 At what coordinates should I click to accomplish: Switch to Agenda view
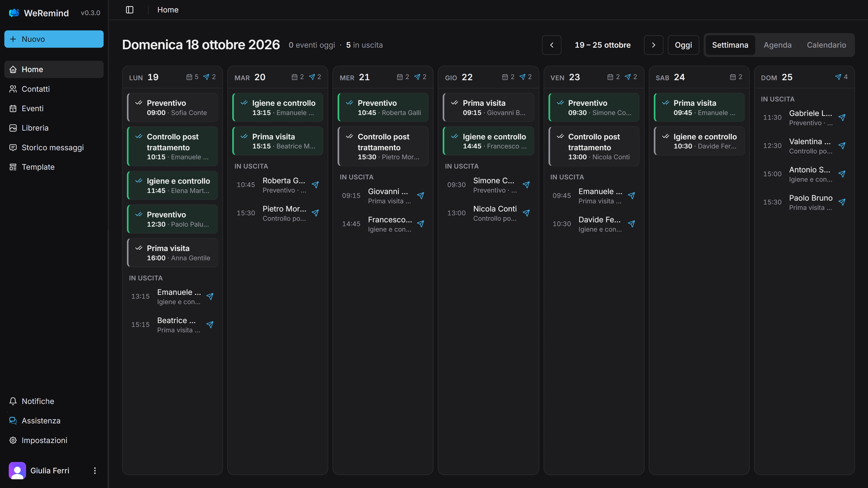777,45
